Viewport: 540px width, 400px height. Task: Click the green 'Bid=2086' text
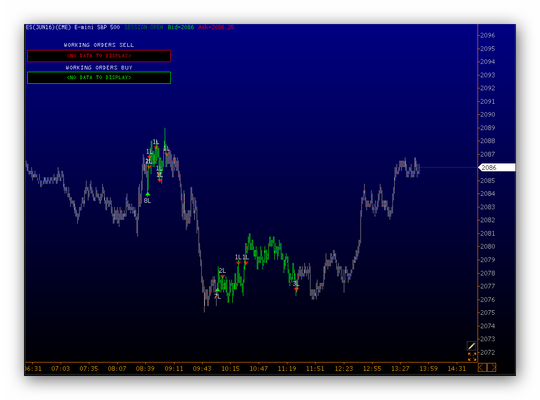[x=181, y=27]
